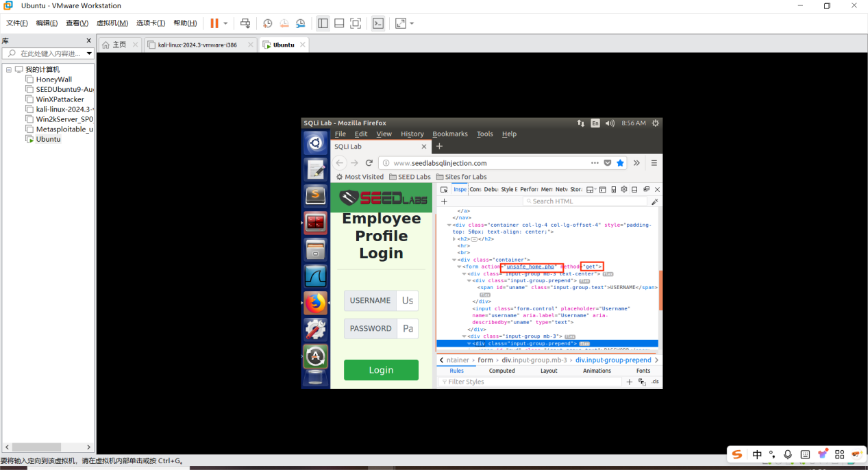Switch to the kali-linux-2024.3-vmware-i386 tab
868x470 pixels.
[197, 45]
